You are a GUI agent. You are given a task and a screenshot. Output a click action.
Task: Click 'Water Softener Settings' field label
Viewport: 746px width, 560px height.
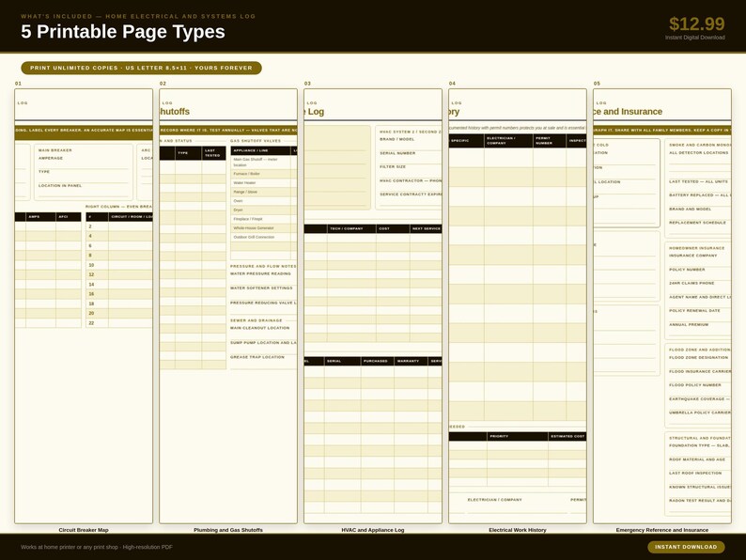[261, 288]
